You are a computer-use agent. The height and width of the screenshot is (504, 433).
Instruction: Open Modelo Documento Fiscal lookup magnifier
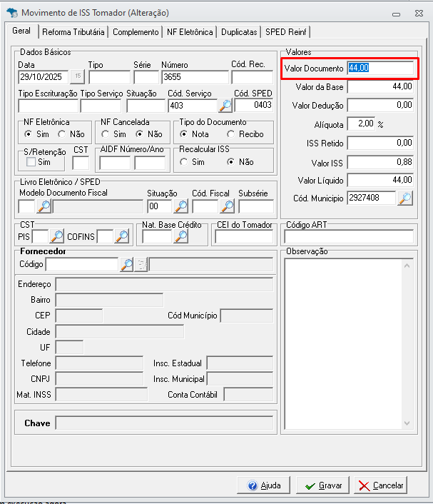pos(44,206)
